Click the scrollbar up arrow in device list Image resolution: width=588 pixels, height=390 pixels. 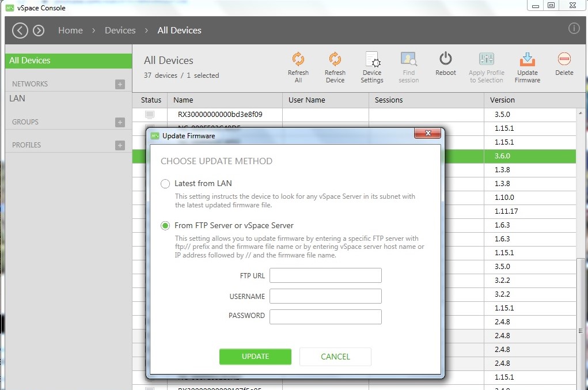point(581,113)
